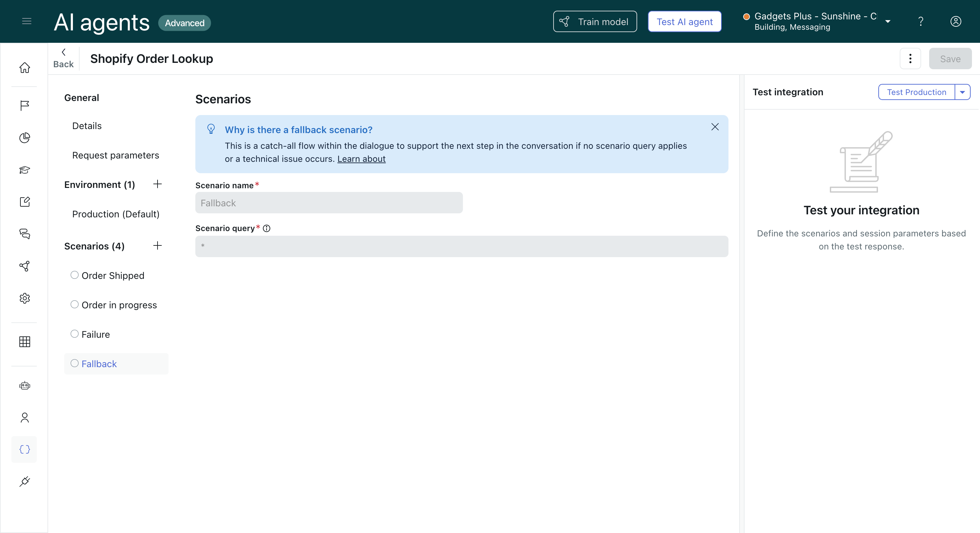Screen dimensions: 980x533
Task: Open the table grid icon in sidebar
Action: click(x=25, y=342)
